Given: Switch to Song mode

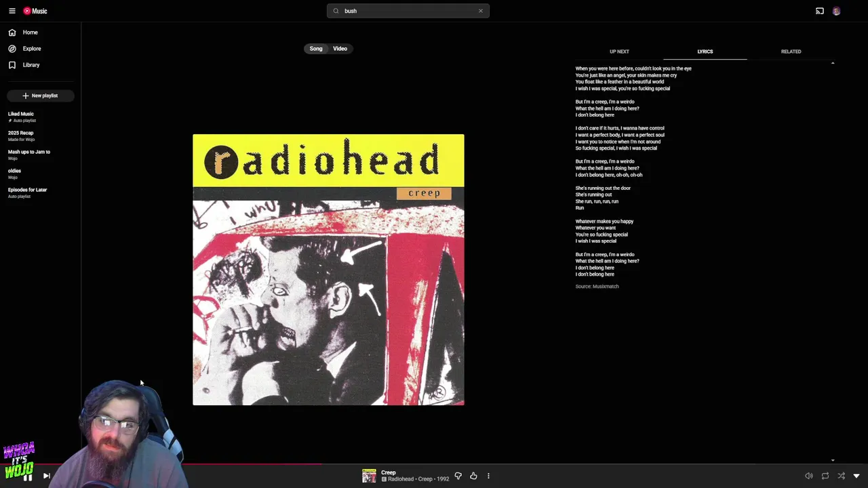Looking at the screenshot, I should 316,49.
